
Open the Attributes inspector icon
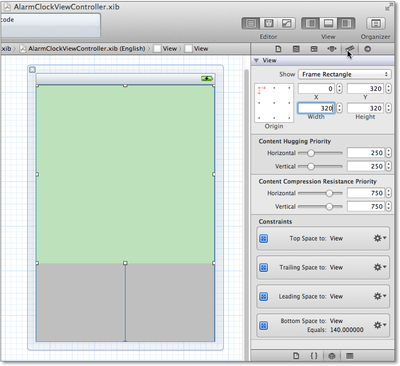332,49
